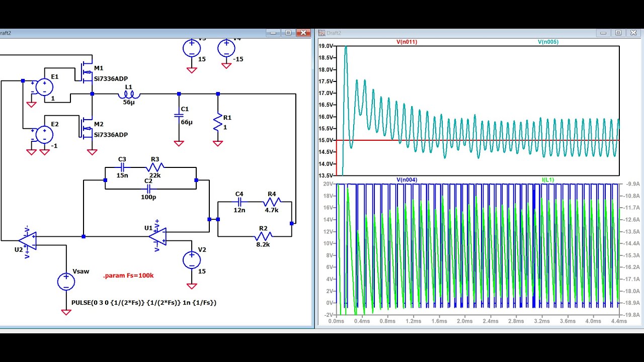Click the R3 resistor symbol
Image resolution: width=644 pixels, height=362 pixels.
(x=155, y=167)
